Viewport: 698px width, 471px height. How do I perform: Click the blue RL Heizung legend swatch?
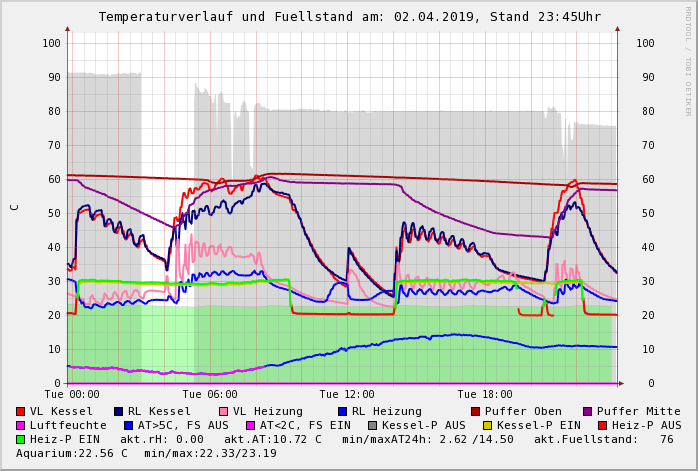[x=343, y=411]
